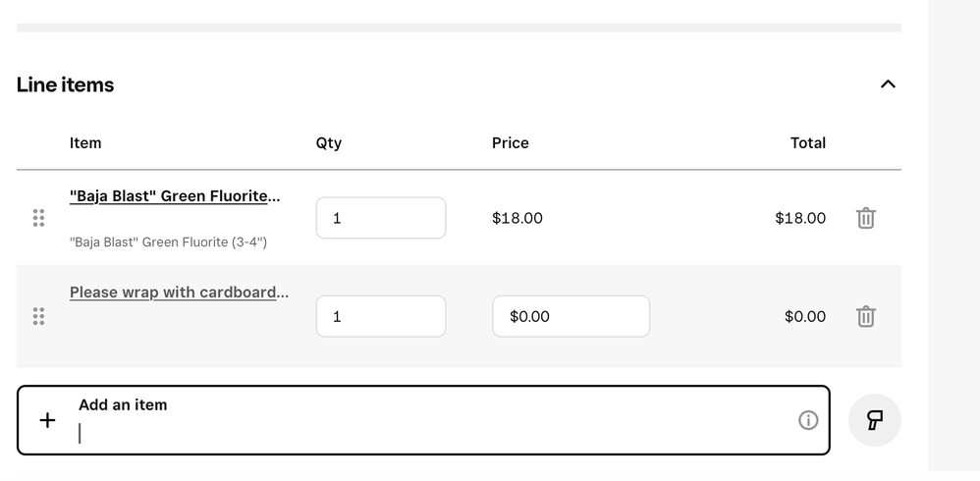Open the info icon in Add an item
Viewport: 980px width, 481px height.
point(808,420)
